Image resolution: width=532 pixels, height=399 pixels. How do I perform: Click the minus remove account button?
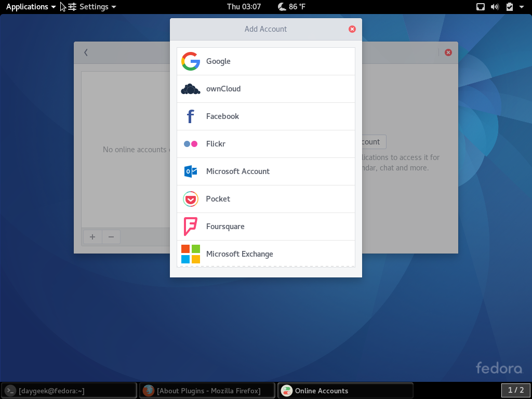click(x=111, y=237)
